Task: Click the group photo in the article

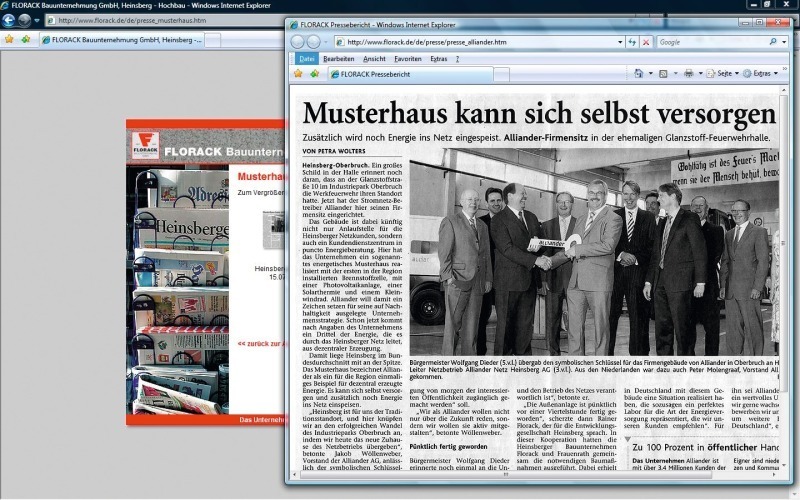Action: pyautogui.click(x=594, y=252)
